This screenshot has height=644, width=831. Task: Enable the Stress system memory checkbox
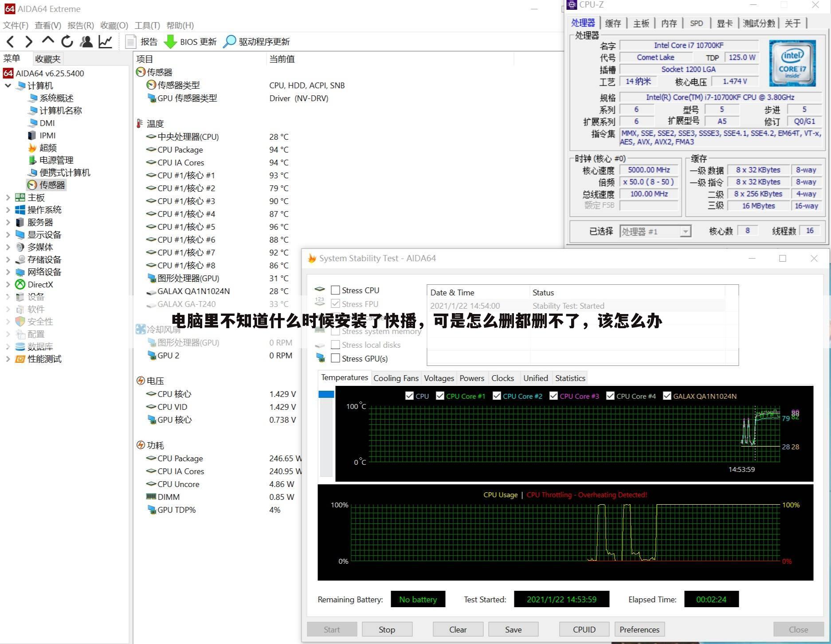point(336,331)
